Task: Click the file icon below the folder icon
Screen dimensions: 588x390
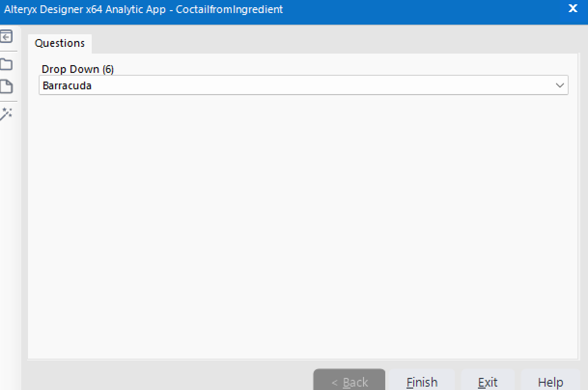Action: [7, 86]
